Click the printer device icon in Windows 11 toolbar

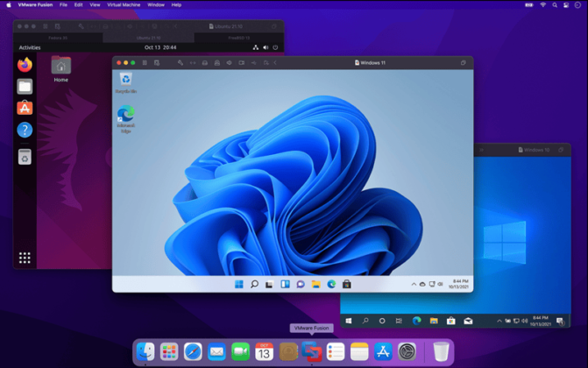pyautogui.click(x=217, y=62)
